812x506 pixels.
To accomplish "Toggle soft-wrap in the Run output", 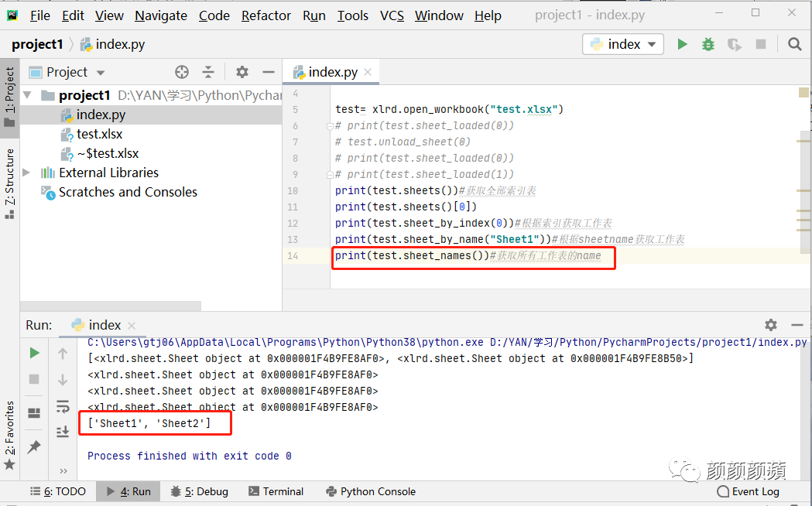I will tap(63, 406).
